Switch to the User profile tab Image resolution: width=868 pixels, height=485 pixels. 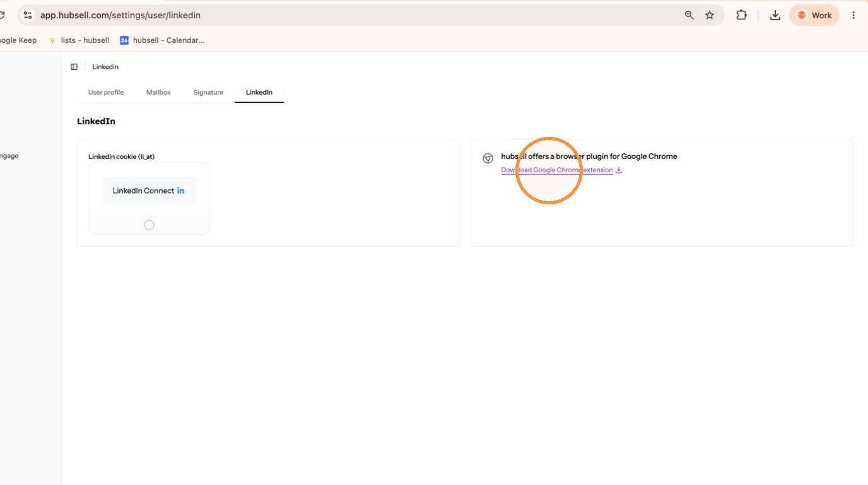(106, 92)
